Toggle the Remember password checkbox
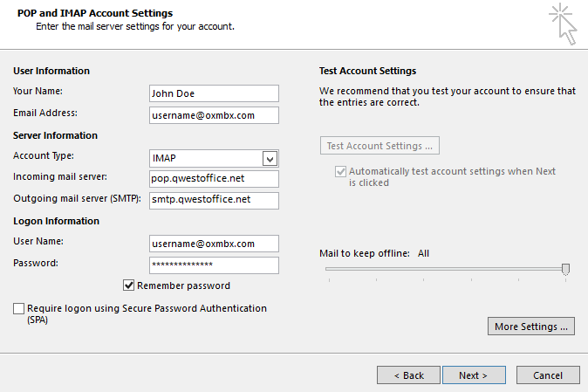 pos(129,285)
